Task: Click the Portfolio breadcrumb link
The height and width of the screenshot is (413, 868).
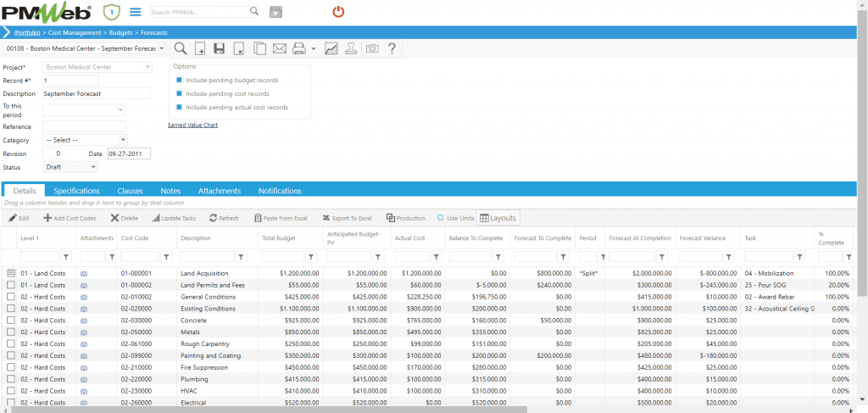Action: [26, 33]
